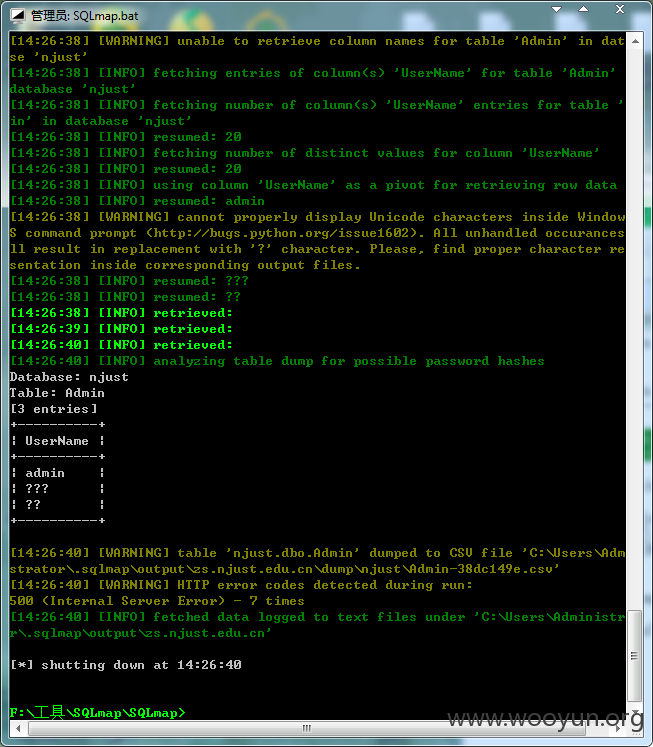Click the vertical scrollbar thumb

[x=635, y=656]
